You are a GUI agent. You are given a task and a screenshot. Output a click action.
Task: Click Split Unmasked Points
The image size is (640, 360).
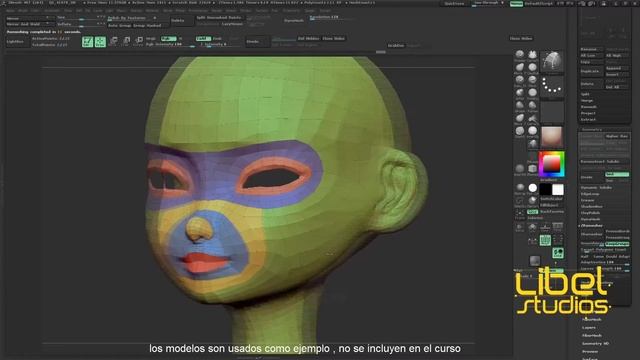click(x=218, y=18)
